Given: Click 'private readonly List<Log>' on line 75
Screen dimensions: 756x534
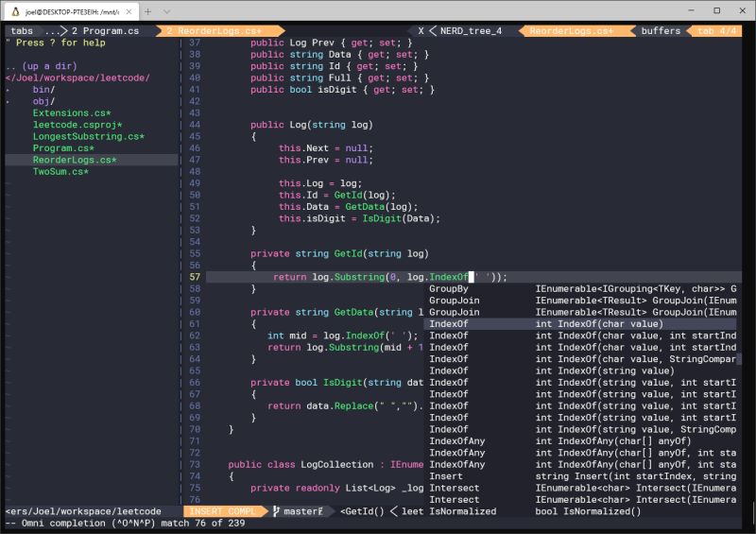Looking at the screenshot, I should (x=323, y=489).
